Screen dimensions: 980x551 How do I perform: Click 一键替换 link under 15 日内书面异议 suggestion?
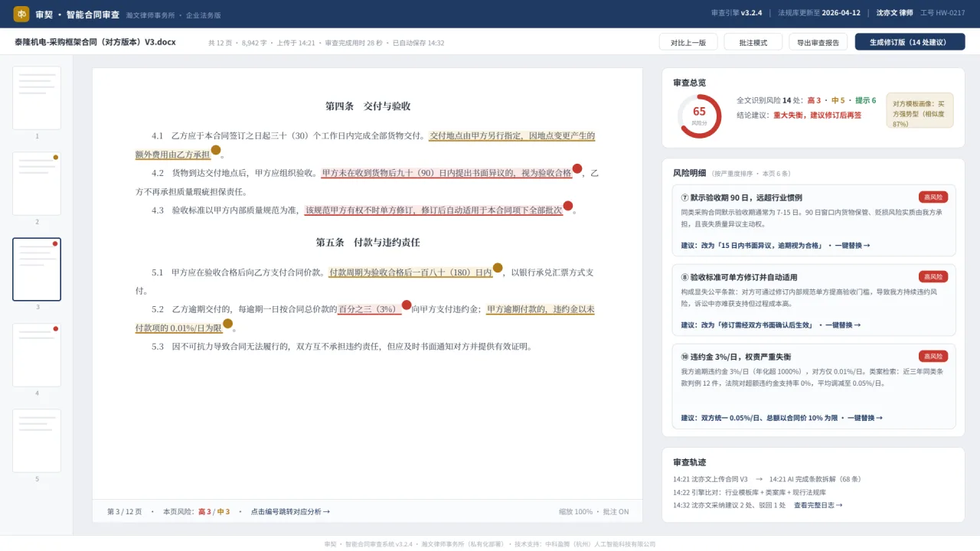click(x=849, y=246)
